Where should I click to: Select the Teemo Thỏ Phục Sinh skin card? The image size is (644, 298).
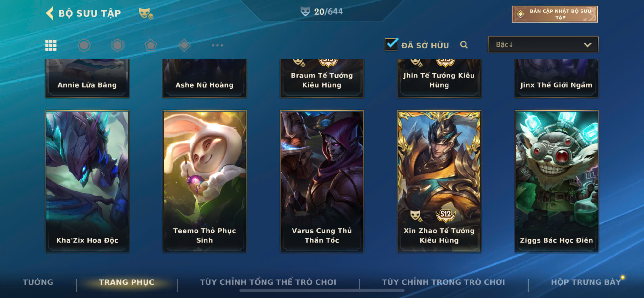coord(205,181)
